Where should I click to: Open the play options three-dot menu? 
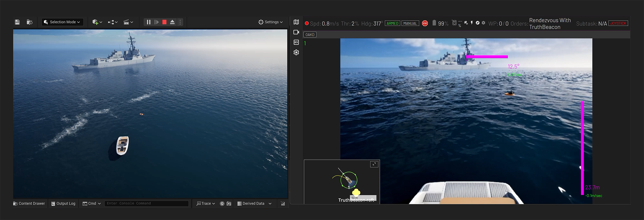(180, 22)
